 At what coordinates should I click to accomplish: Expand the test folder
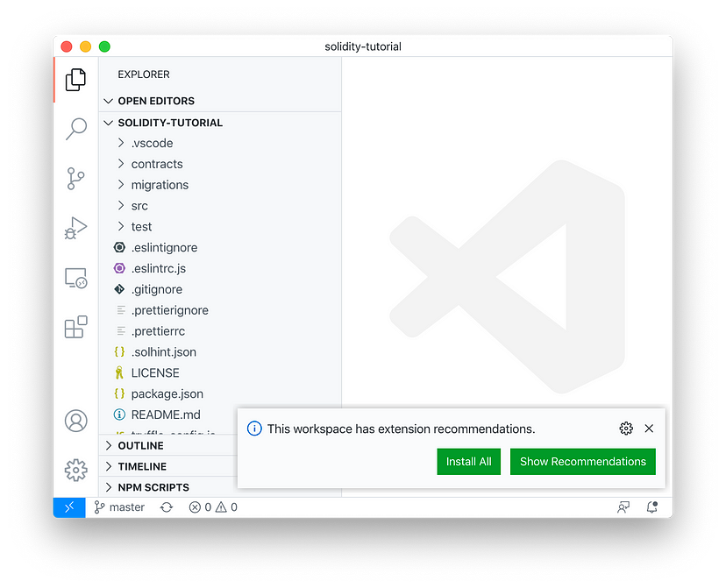220,226
